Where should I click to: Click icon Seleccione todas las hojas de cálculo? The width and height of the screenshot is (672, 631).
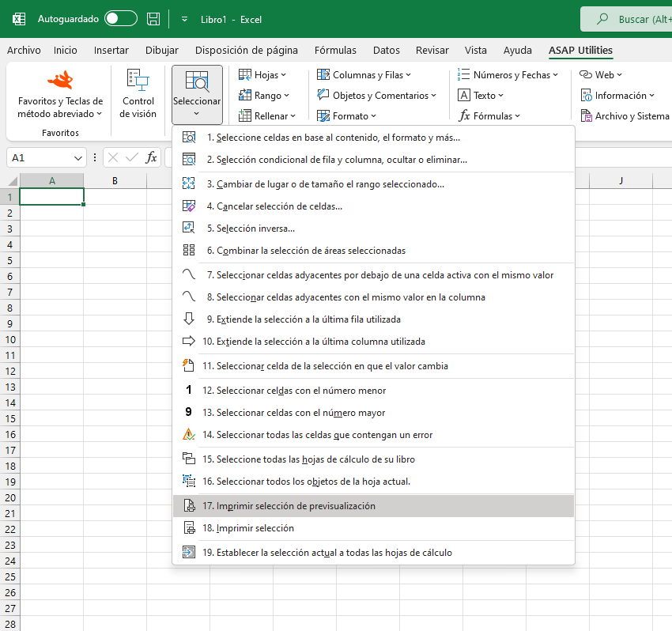tap(189, 459)
